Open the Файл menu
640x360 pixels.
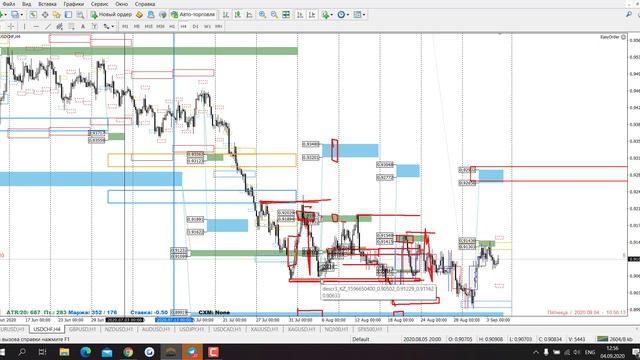pyautogui.click(x=9, y=4)
